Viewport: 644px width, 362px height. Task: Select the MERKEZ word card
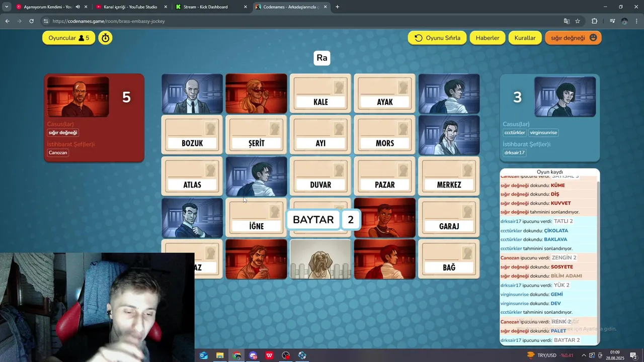449,176
